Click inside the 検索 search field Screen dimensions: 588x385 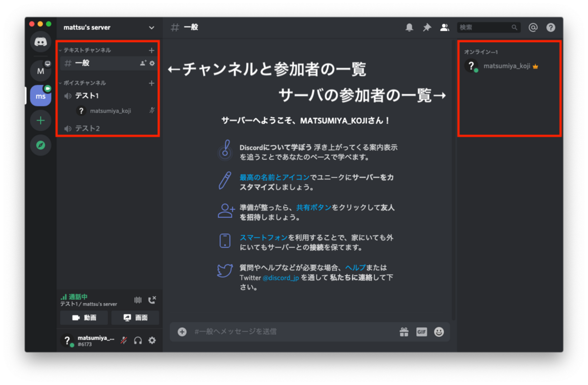click(x=484, y=27)
